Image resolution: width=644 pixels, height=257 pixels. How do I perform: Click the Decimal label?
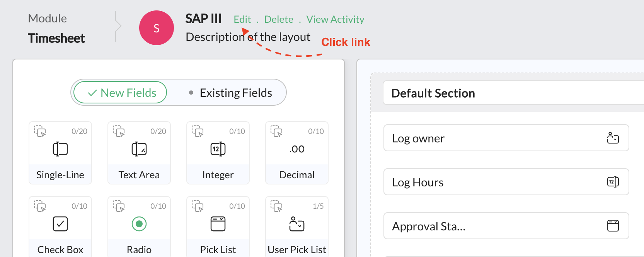pos(297,175)
